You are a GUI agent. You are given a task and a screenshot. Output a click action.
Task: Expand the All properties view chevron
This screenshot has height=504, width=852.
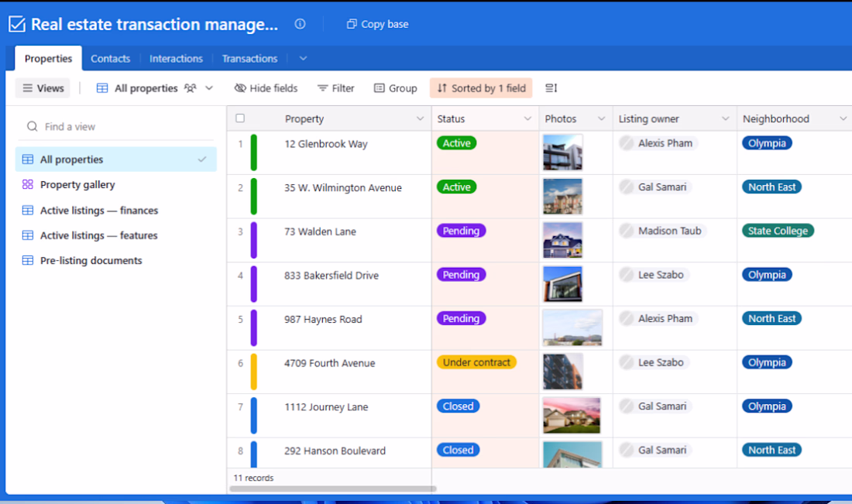(209, 88)
